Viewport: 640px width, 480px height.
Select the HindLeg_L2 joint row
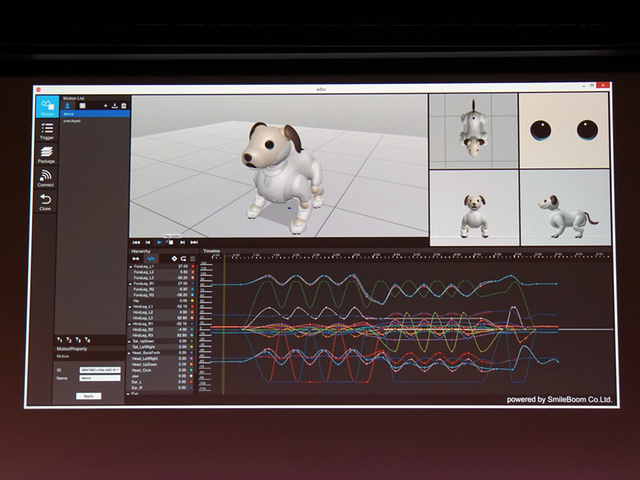(161, 312)
